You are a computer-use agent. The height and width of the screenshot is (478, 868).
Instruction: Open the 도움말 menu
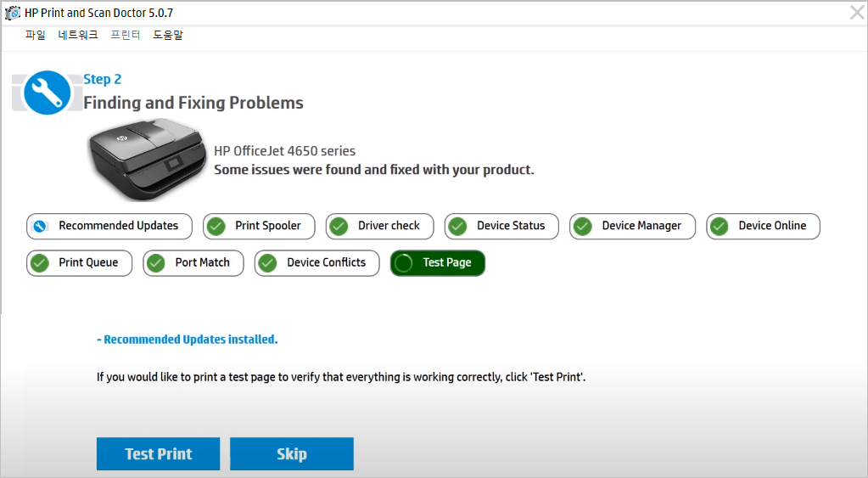[168, 35]
